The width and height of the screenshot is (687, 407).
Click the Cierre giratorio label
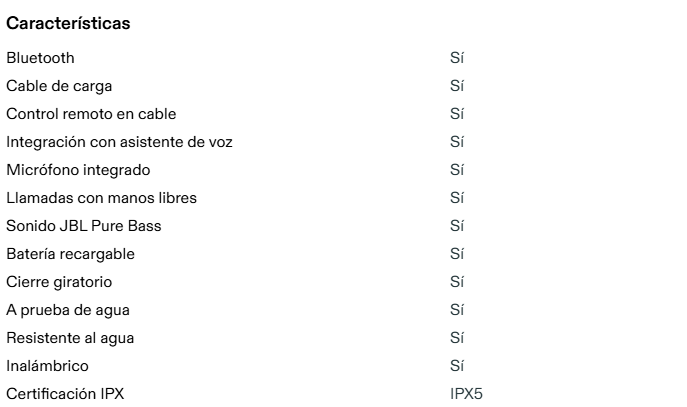coord(59,282)
